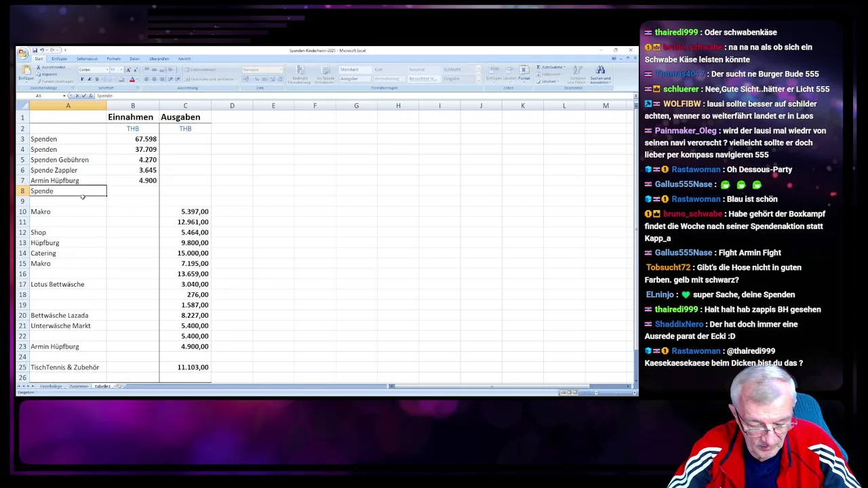Open the Format cells dropdown

pyautogui.click(x=524, y=73)
